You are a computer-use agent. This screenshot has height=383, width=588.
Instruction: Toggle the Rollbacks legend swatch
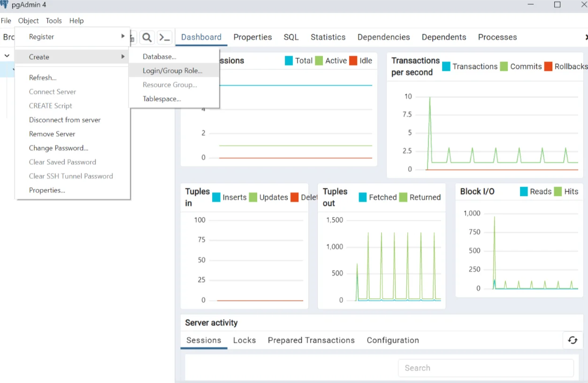(x=549, y=66)
